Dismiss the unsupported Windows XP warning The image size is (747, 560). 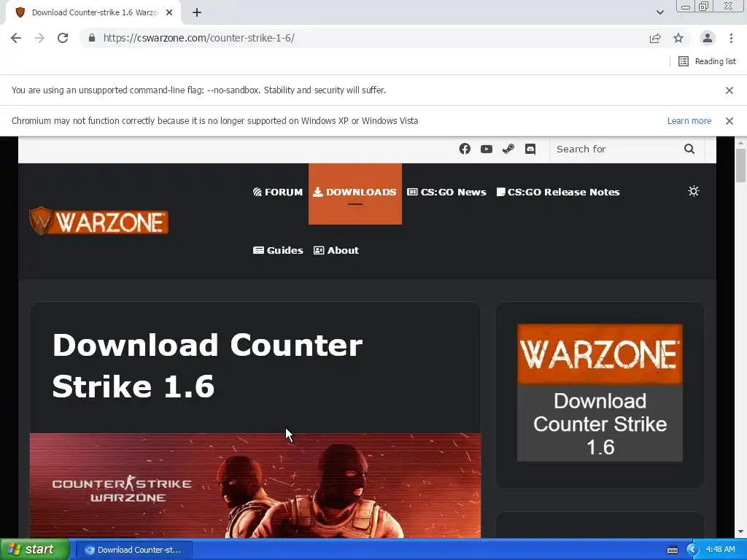pyautogui.click(x=729, y=121)
